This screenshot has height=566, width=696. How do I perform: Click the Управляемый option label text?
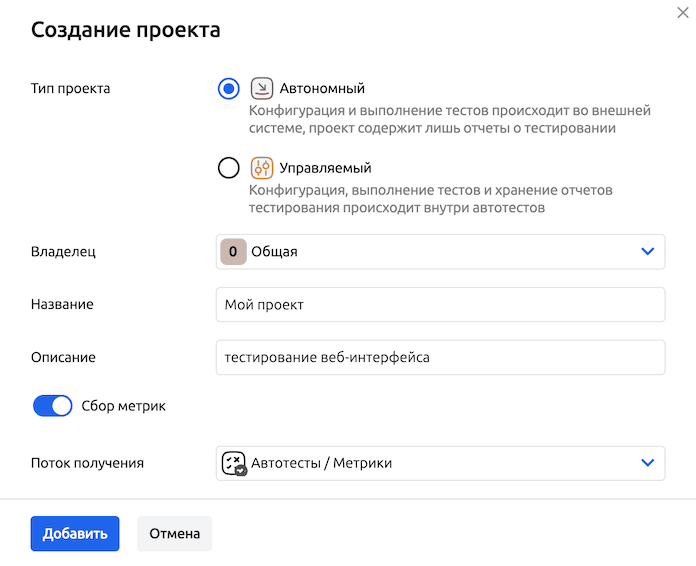[x=325, y=168]
